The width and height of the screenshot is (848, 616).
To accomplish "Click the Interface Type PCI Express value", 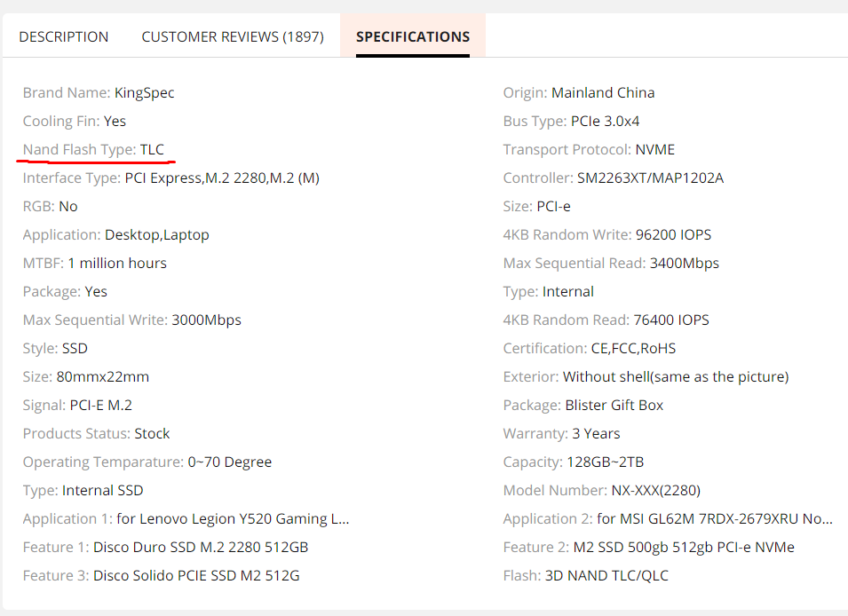I will 221,178.
